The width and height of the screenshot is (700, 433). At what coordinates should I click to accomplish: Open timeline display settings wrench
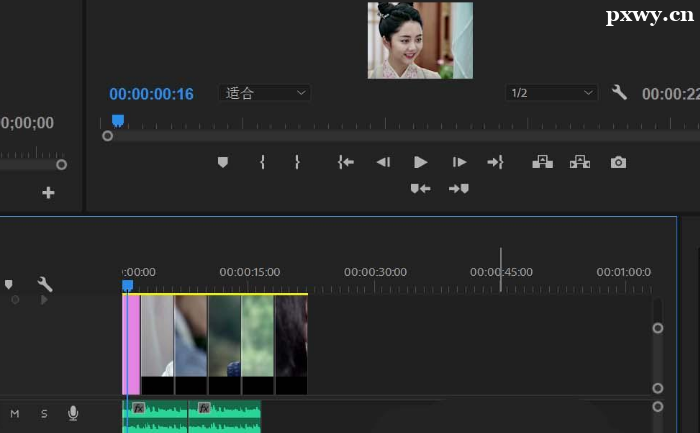[x=45, y=284]
